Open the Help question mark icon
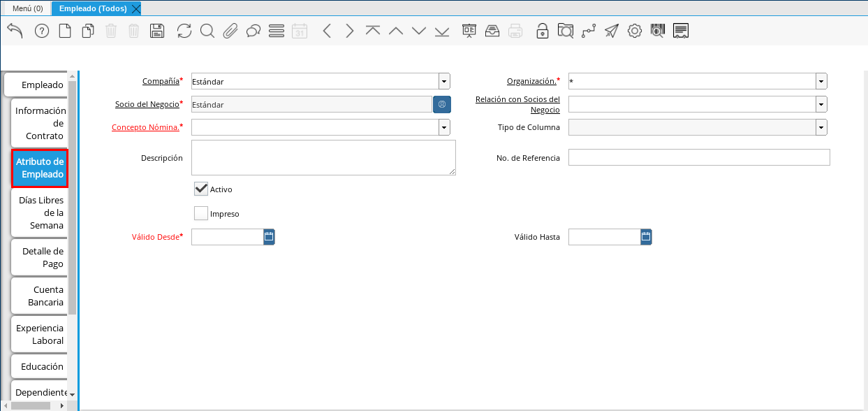The height and width of the screenshot is (411, 868). click(42, 31)
